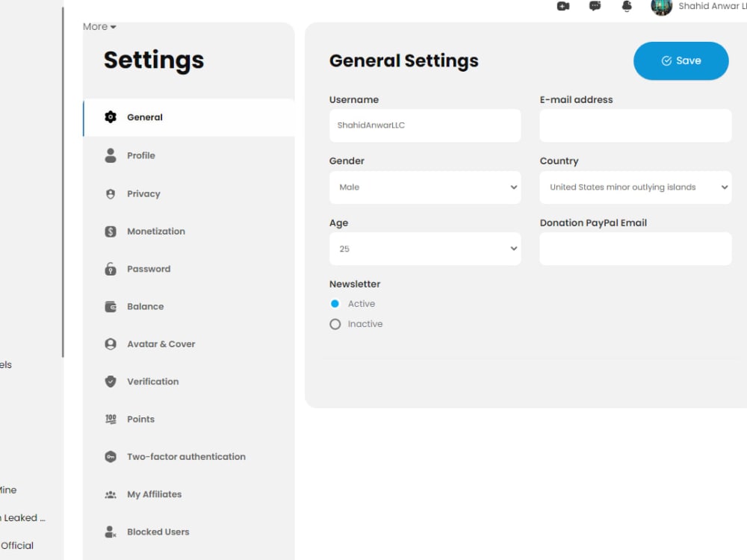Click the left sidebar scrollbar
This screenshot has width=747, height=560.
coord(63,181)
